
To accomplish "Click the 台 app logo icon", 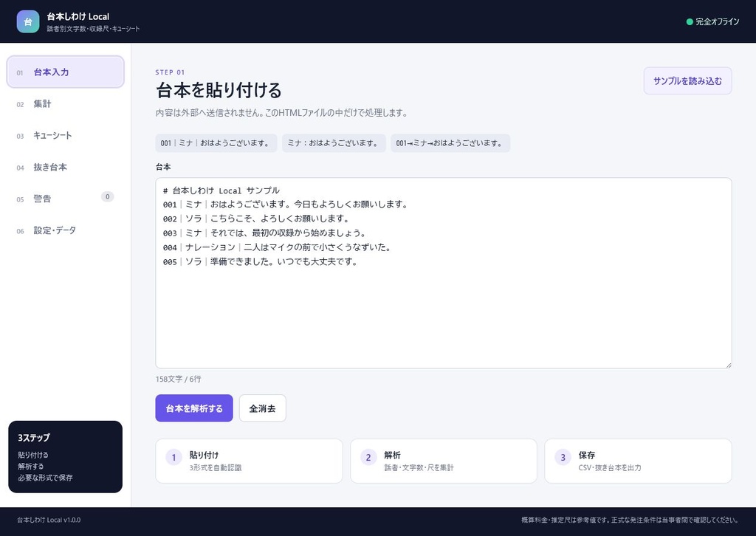I will (28, 21).
